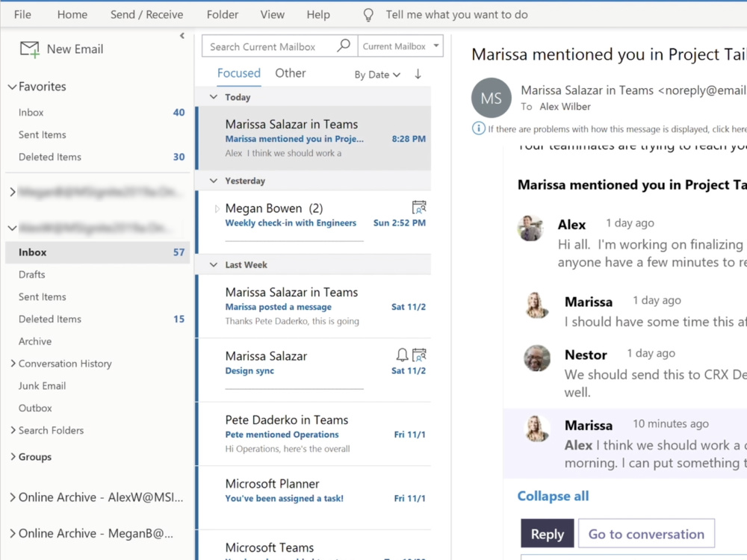Expand the Groups section
The width and height of the screenshot is (747, 560).
point(13,457)
